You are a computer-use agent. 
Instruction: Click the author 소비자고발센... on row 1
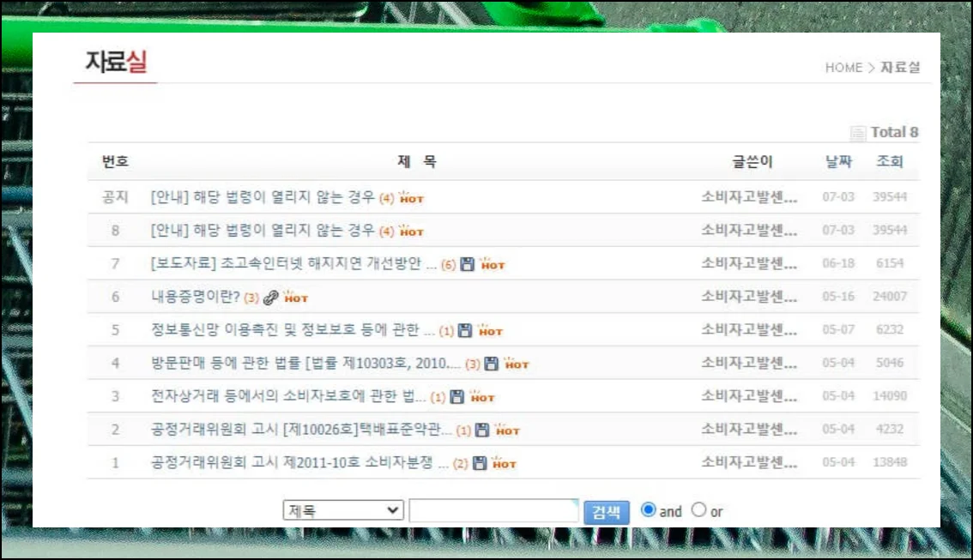749,462
